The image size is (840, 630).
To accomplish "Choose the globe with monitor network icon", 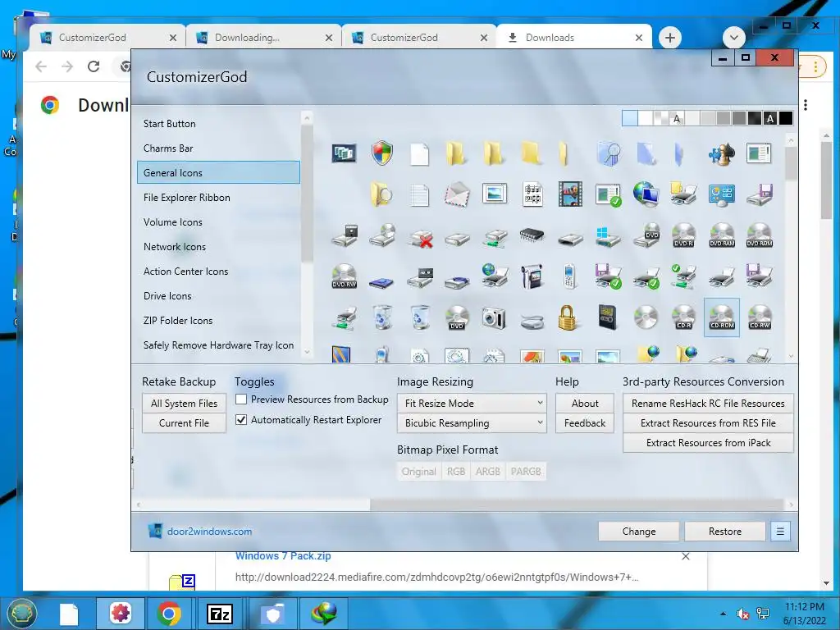I will tap(646, 194).
